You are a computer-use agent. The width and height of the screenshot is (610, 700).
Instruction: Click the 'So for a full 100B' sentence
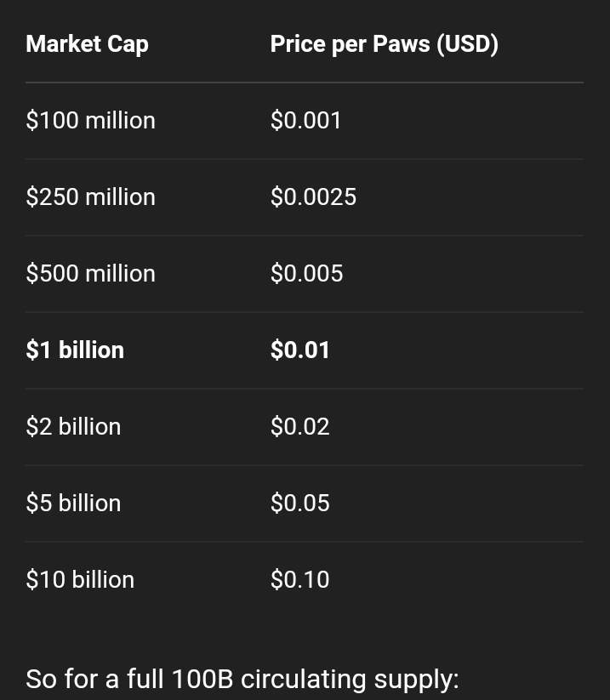click(x=242, y=679)
